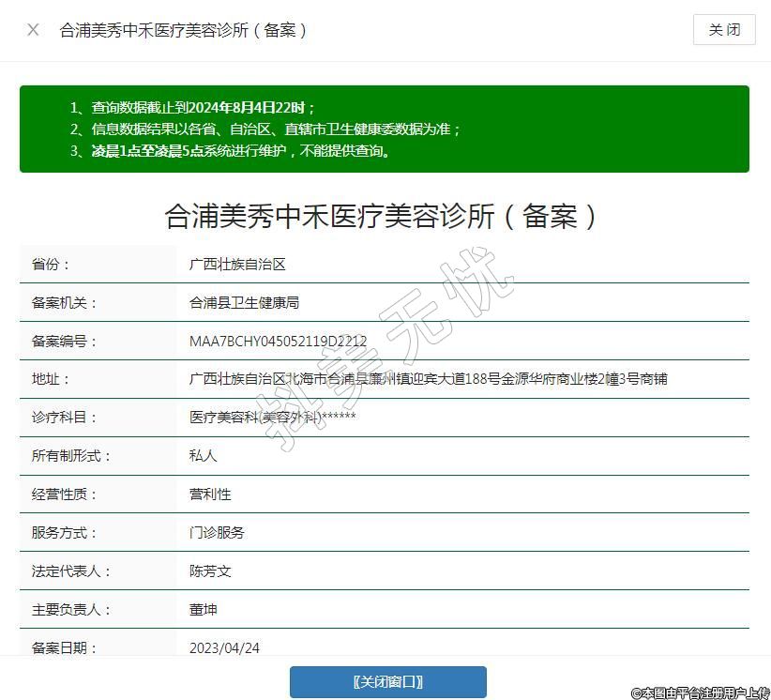Click the blue 关闭窗口 button
The width and height of the screenshot is (771, 700).
pyautogui.click(x=387, y=682)
